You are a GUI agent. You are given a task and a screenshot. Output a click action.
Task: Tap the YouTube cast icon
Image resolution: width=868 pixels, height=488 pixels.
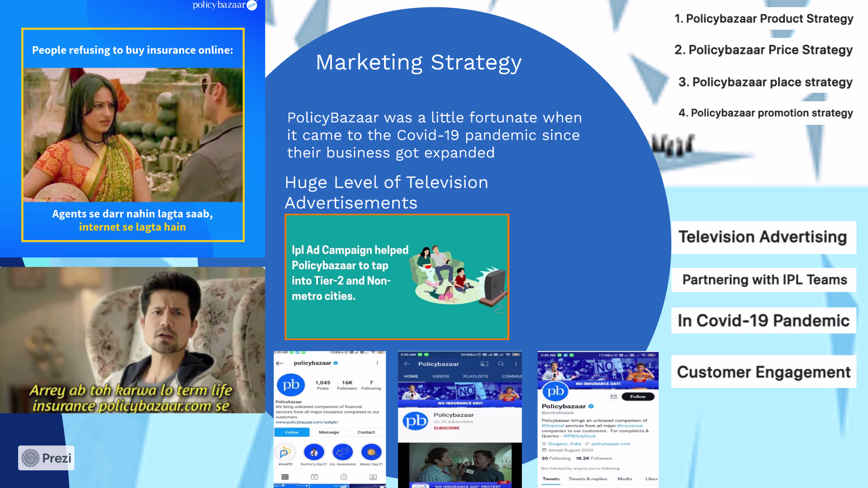(484, 364)
